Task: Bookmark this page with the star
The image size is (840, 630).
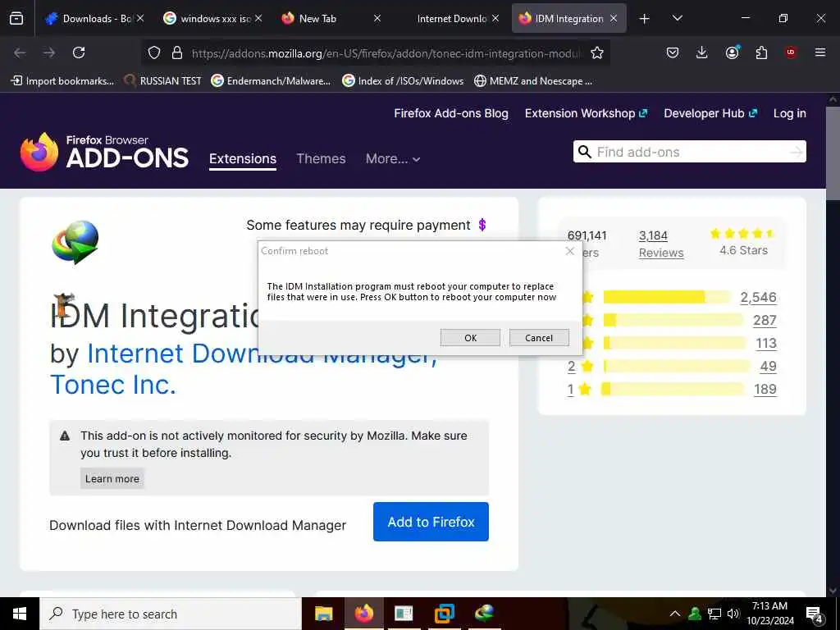Action: tap(597, 52)
